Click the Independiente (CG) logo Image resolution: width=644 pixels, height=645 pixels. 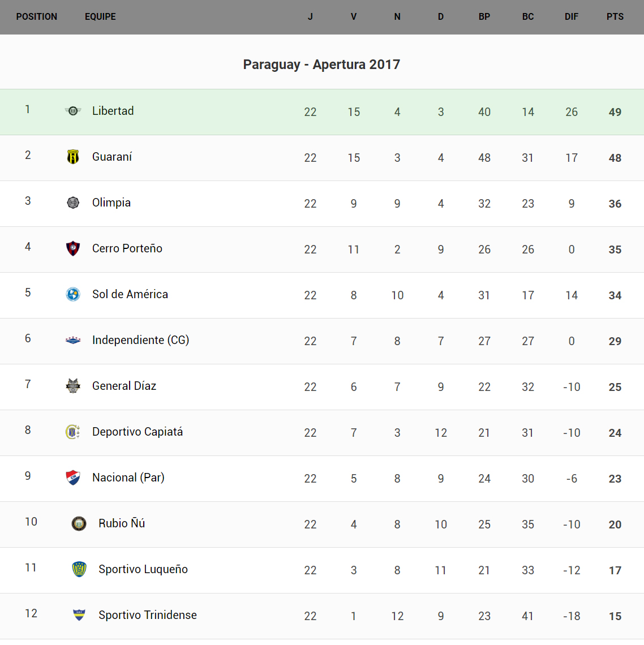click(x=73, y=340)
